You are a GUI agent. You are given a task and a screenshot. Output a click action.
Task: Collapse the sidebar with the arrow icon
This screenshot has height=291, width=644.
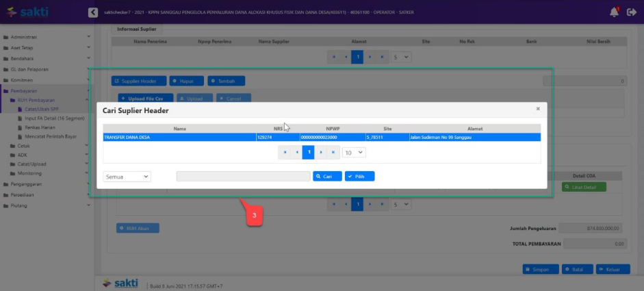pyautogui.click(x=93, y=12)
